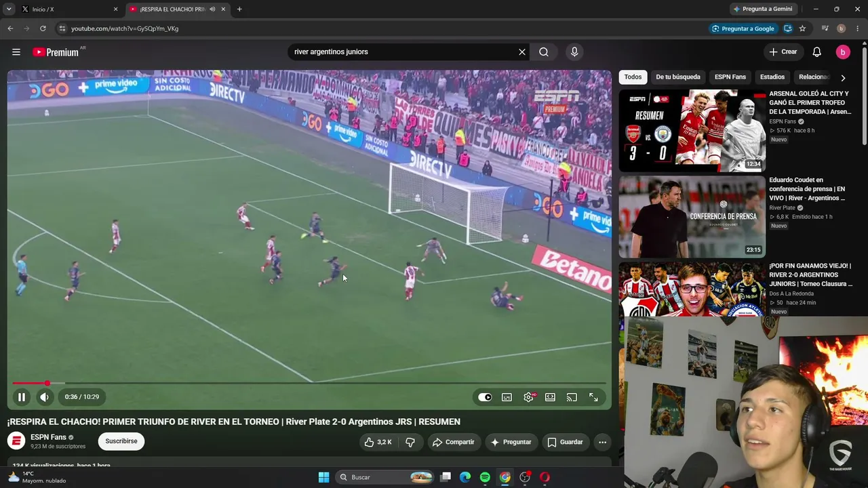Open the Crear menu
The height and width of the screenshot is (488, 868).
[783, 52]
